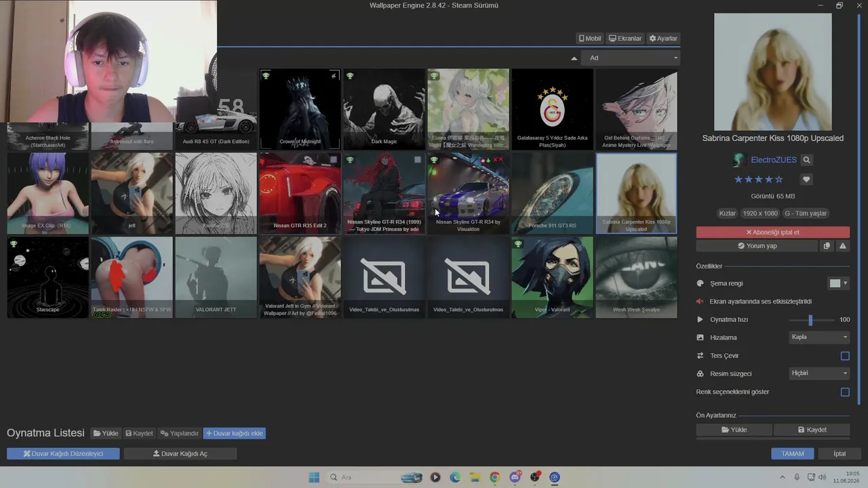Click Yükle under Ön Ayarlarınız
The height and width of the screenshot is (488, 868).
[734, 430]
